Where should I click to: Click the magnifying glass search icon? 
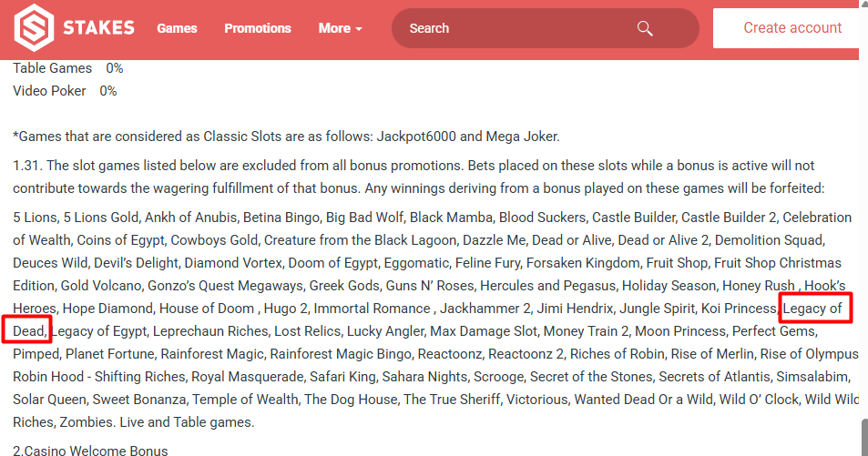pyautogui.click(x=645, y=28)
